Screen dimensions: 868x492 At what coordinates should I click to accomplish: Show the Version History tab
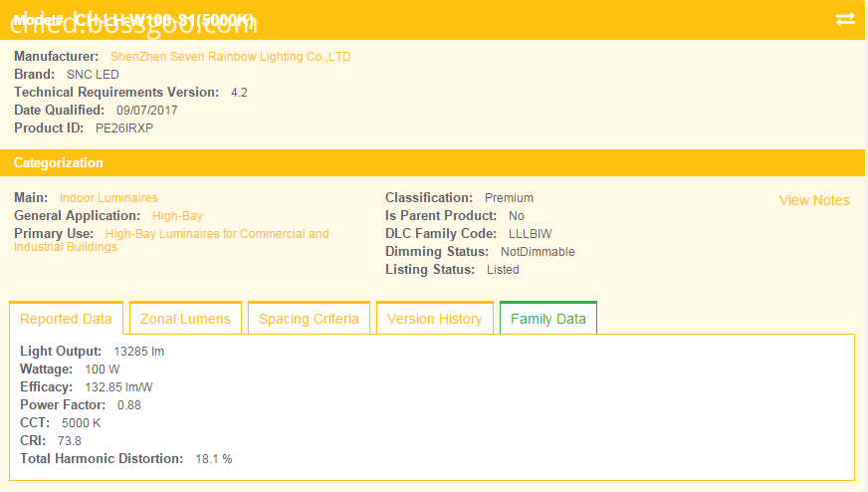(x=434, y=319)
